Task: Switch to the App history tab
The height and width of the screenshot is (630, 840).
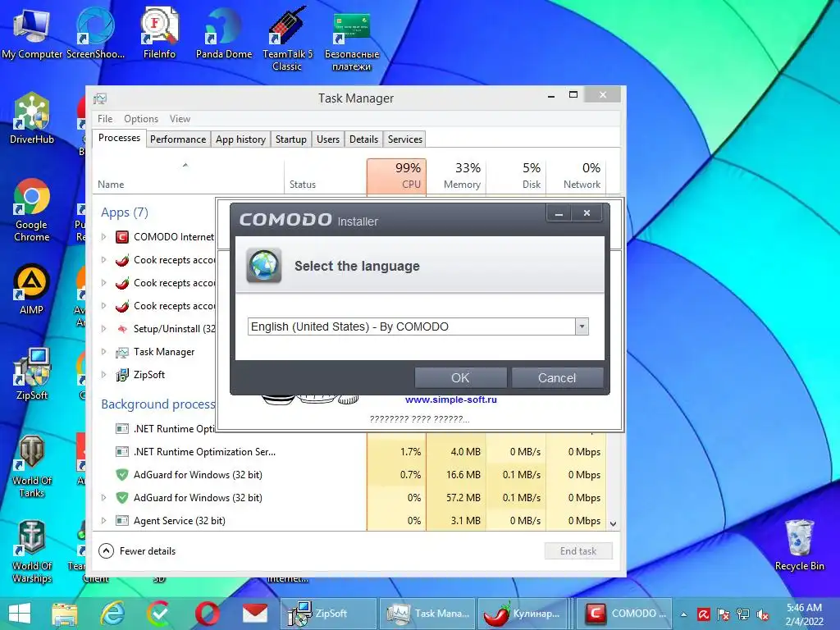Action: pyautogui.click(x=240, y=139)
